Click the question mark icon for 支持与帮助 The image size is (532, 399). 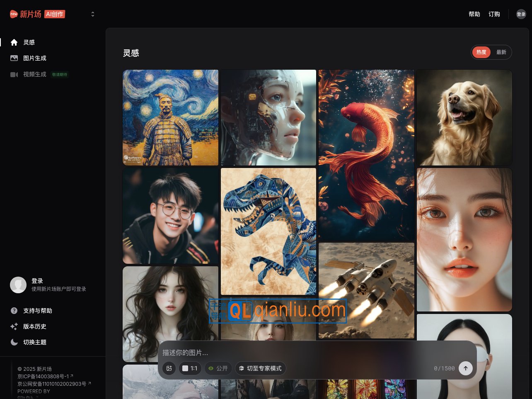coord(14,311)
